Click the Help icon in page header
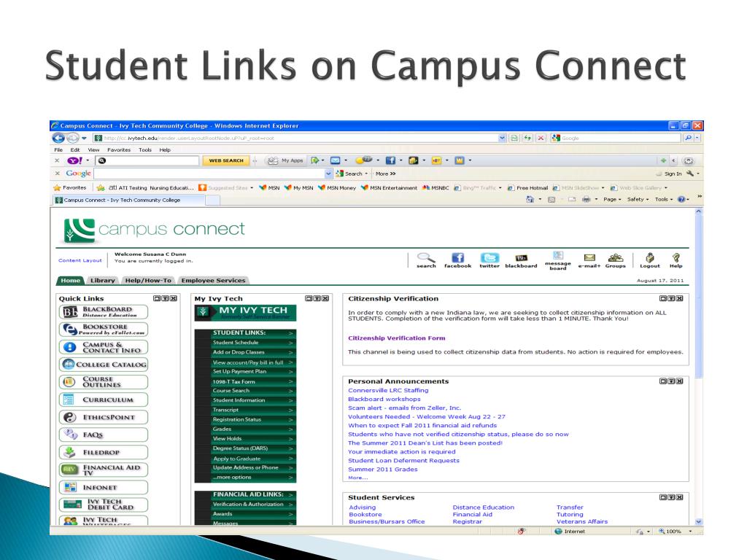This screenshot has width=747, height=560. tap(676, 257)
